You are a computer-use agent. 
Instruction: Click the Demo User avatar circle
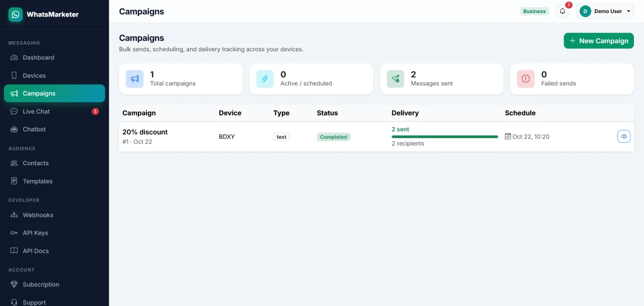pyautogui.click(x=585, y=11)
